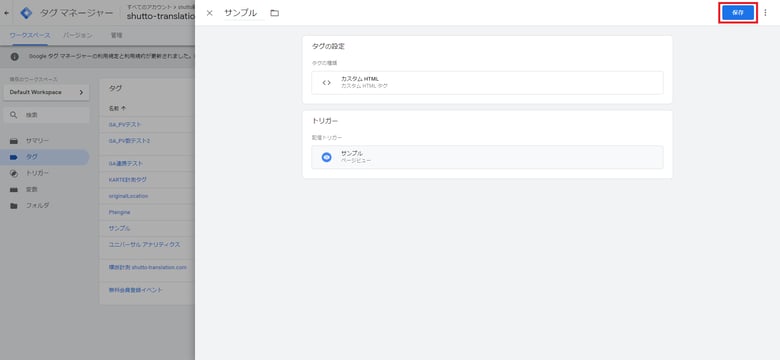The image size is (780, 360).
Task: Click the folder icon beside tag name
Action: coord(275,13)
